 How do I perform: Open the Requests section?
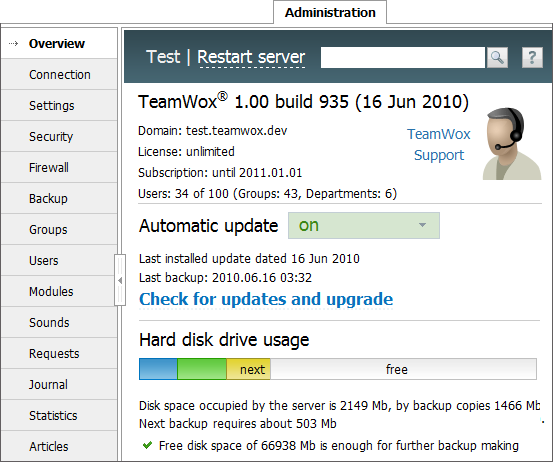[x=59, y=354]
